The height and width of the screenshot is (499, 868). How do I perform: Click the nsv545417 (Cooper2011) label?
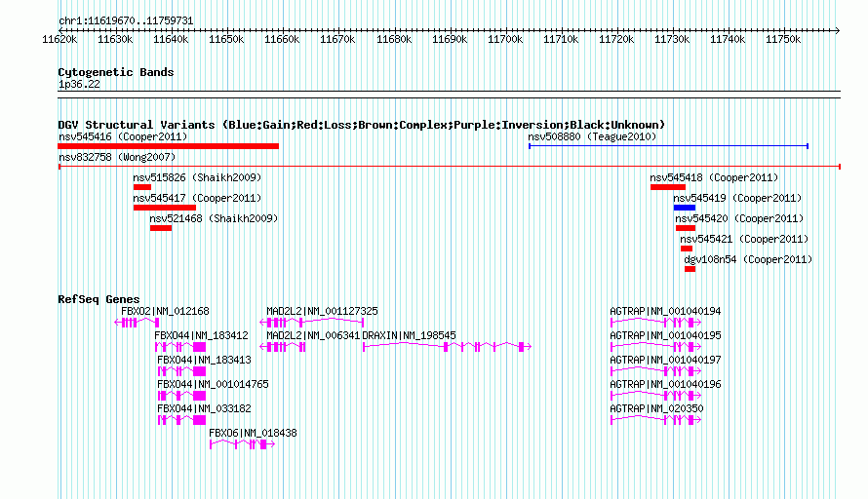click(x=197, y=198)
